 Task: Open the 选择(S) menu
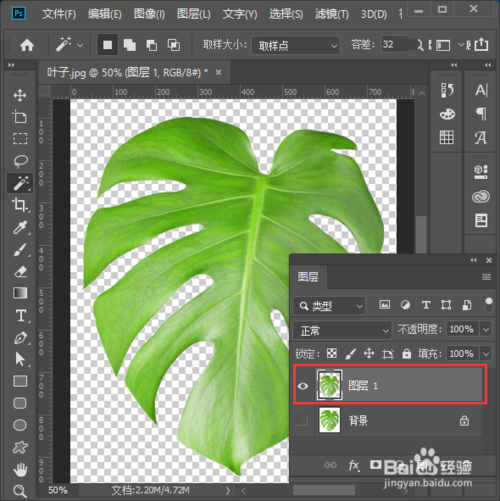point(286,14)
